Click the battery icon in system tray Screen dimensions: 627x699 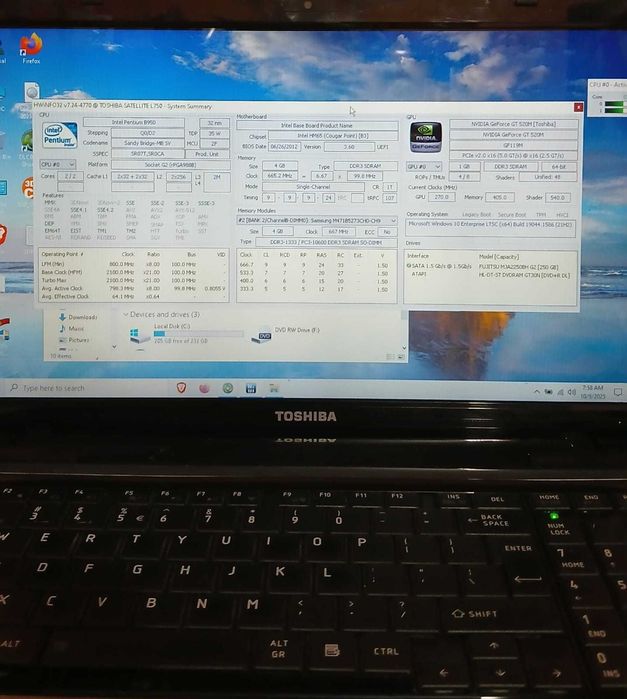[549, 392]
